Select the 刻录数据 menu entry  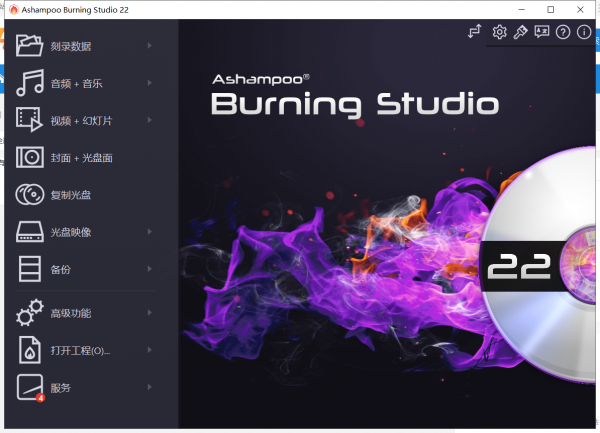[71, 46]
